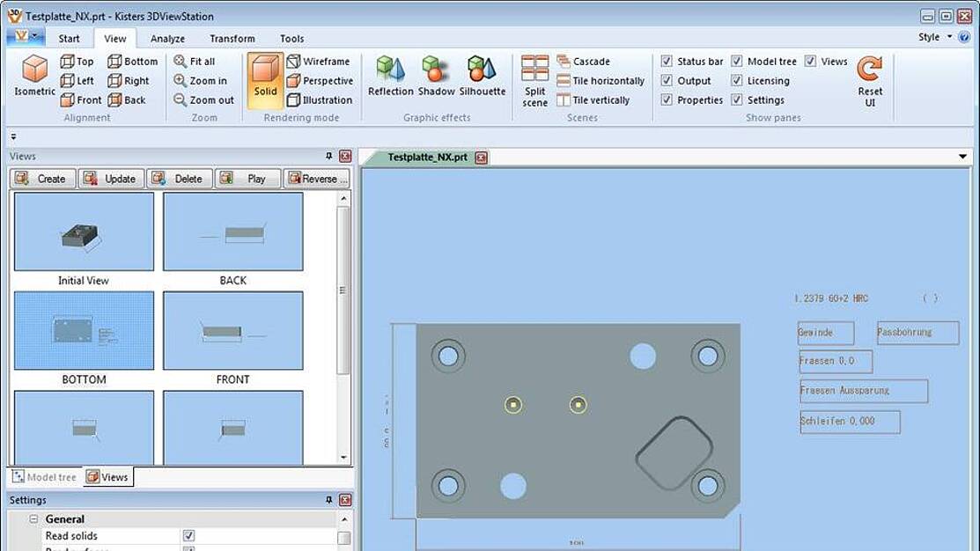
Task: Open the Tools ribbon tab
Action: (x=291, y=38)
